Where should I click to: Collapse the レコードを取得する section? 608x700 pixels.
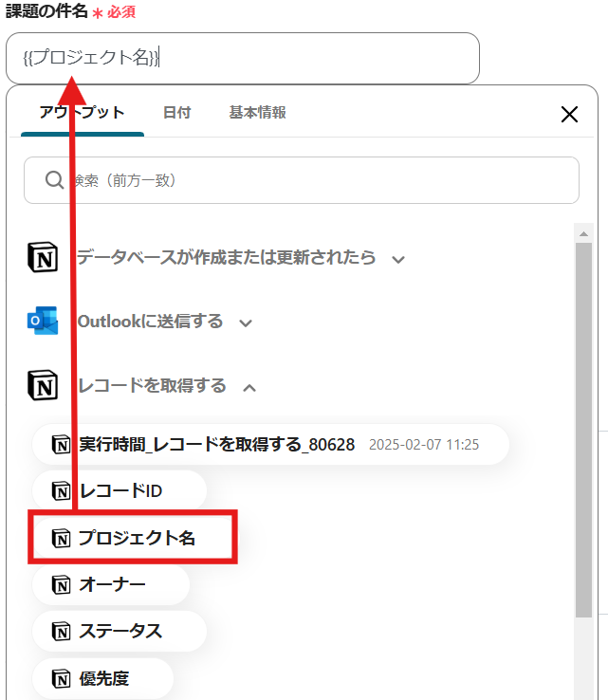(x=249, y=388)
